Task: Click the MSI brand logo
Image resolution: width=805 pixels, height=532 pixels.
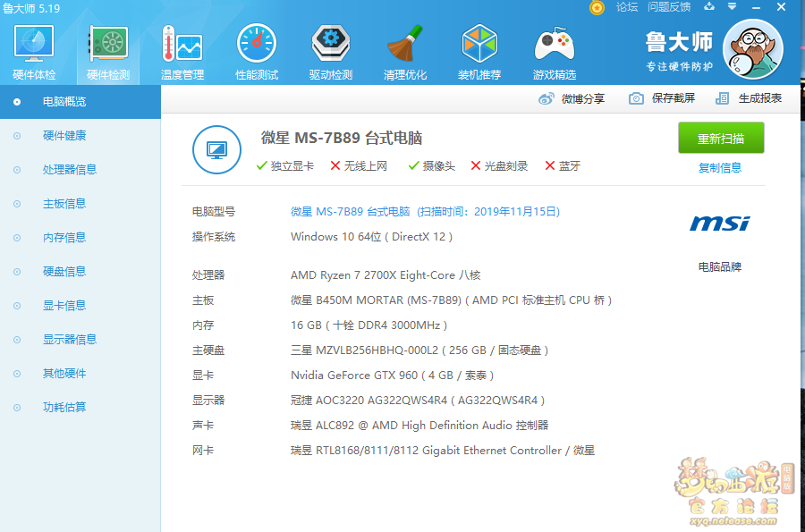Action: coord(720,224)
